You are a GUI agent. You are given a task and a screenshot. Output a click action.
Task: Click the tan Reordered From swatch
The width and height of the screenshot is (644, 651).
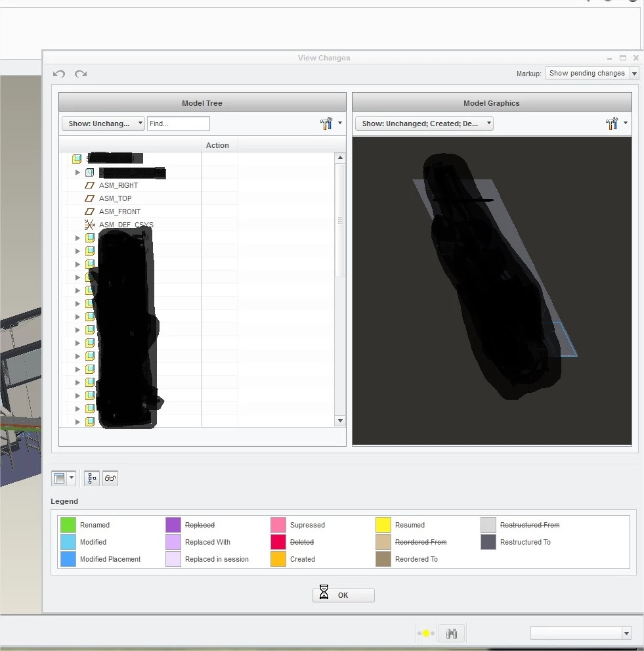383,542
